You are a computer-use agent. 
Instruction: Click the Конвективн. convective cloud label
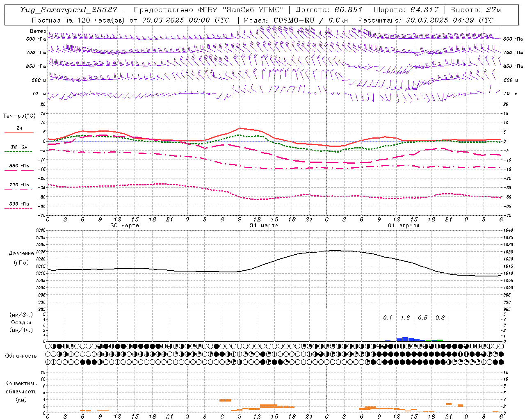pyautogui.click(x=21, y=383)
